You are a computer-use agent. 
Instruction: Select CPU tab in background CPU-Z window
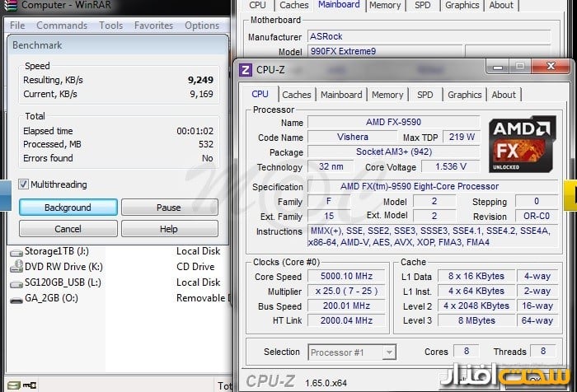pos(257,5)
